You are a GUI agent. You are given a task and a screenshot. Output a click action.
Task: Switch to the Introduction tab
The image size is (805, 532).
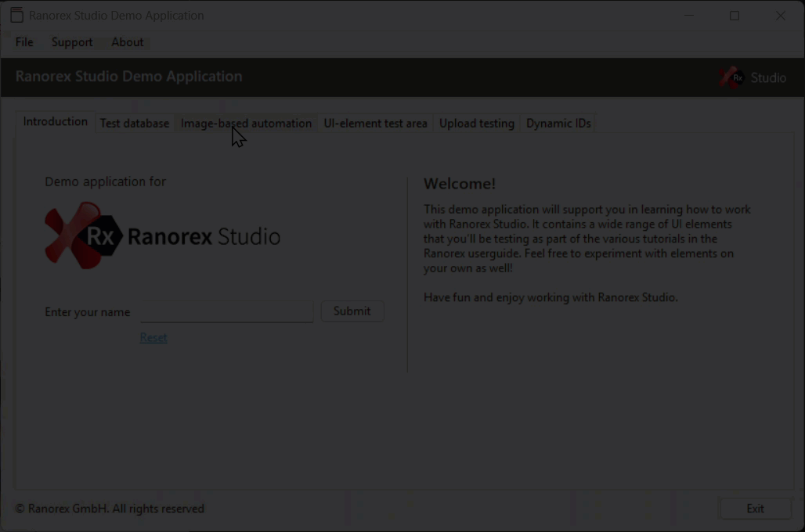pyautogui.click(x=55, y=121)
